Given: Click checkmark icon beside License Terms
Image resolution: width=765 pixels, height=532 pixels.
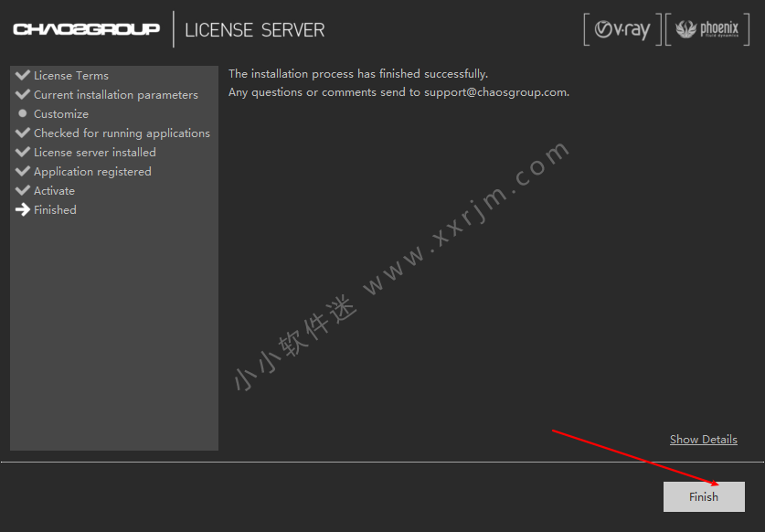Looking at the screenshot, I should click(23, 75).
